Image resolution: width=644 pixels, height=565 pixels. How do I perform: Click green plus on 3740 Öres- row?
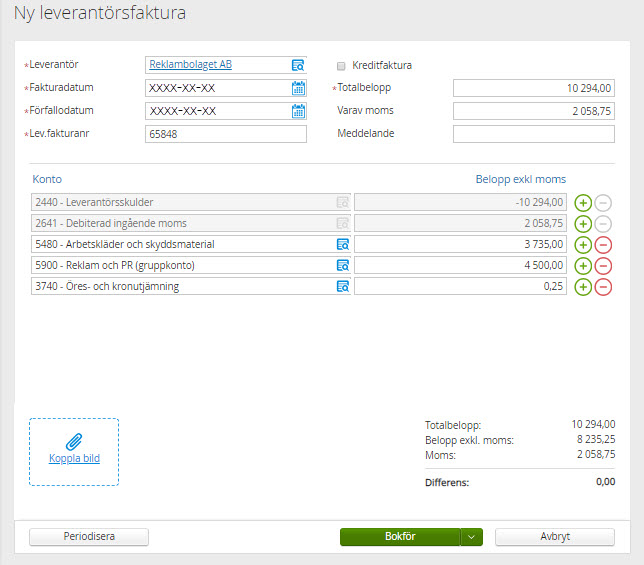click(x=584, y=287)
